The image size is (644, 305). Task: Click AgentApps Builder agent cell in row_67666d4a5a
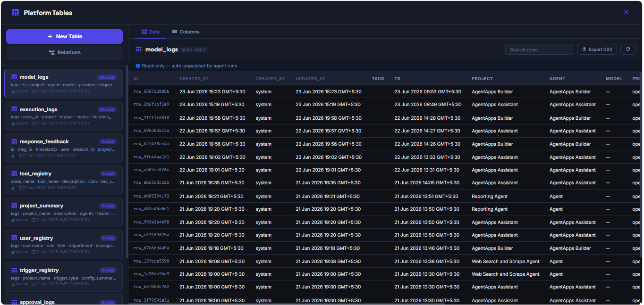pyautogui.click(x=570, y=248)
